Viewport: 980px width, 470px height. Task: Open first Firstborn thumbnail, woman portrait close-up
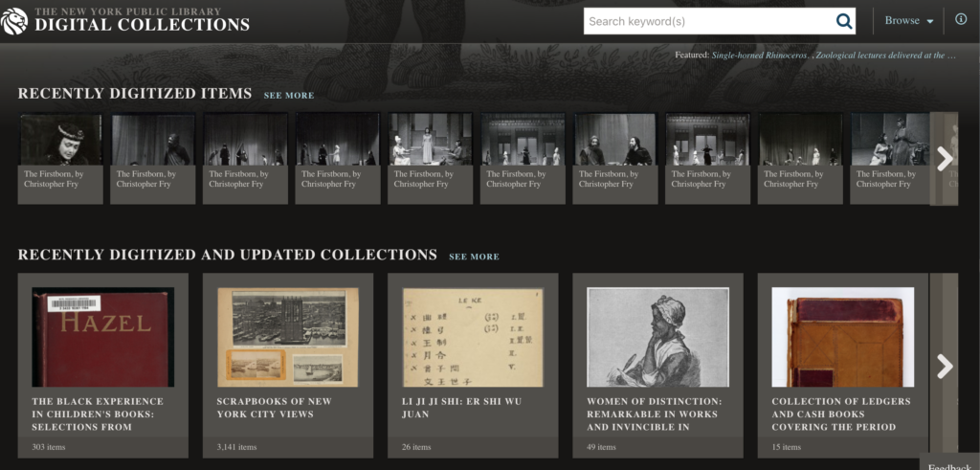click(x=60, y=140)
